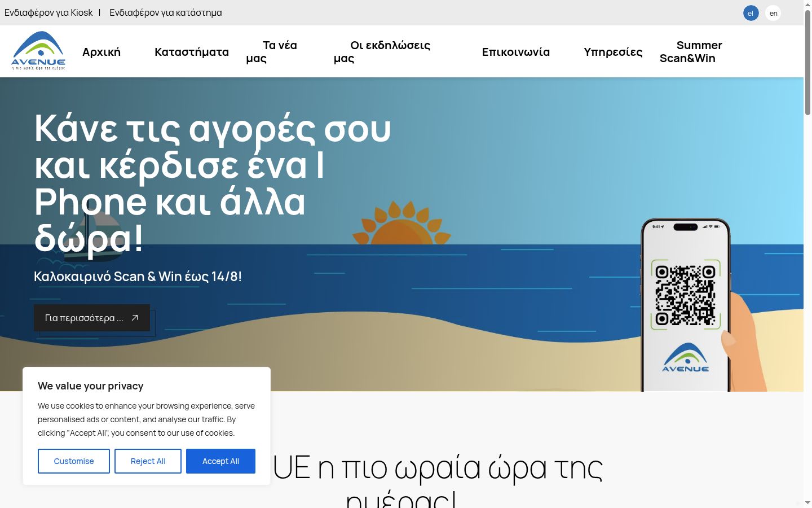Click arrow icon in Για περισσότερα button

(135, 318)
